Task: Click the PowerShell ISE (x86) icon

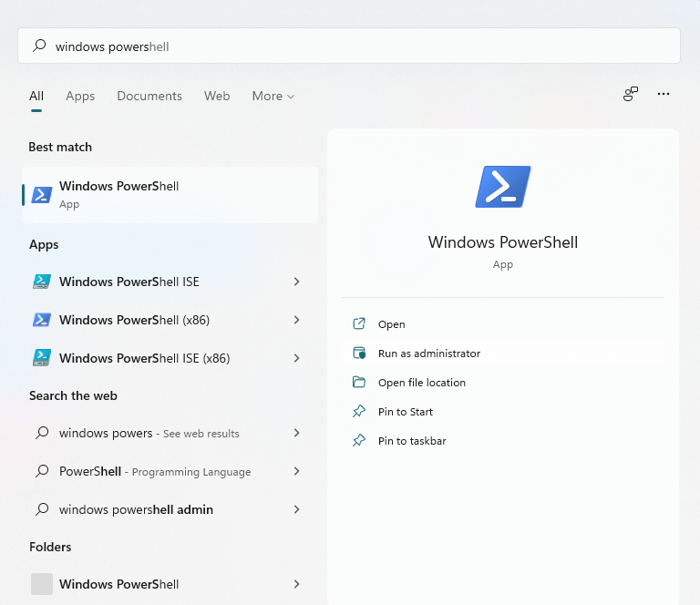Action: pyautogui.click(x=42, y=358)
